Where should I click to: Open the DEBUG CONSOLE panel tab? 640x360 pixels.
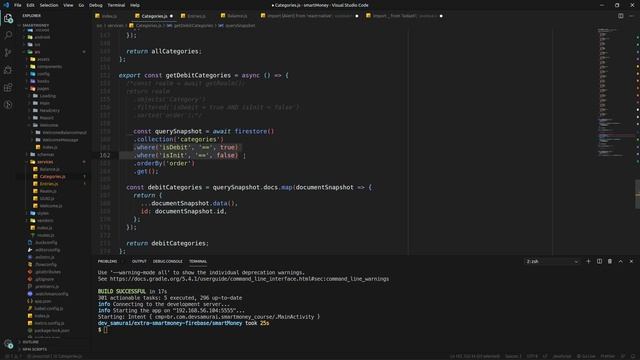168,261
